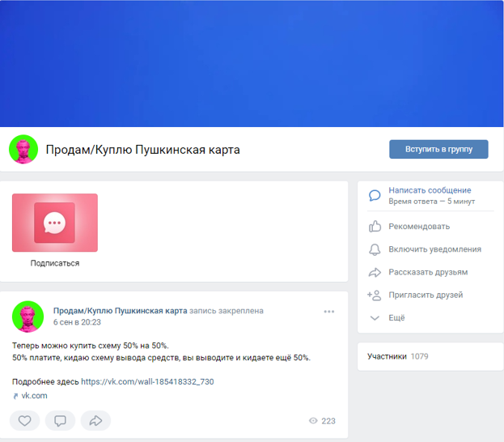Click the bell notifications icon

pyautogui.click(x=375, y=249)
